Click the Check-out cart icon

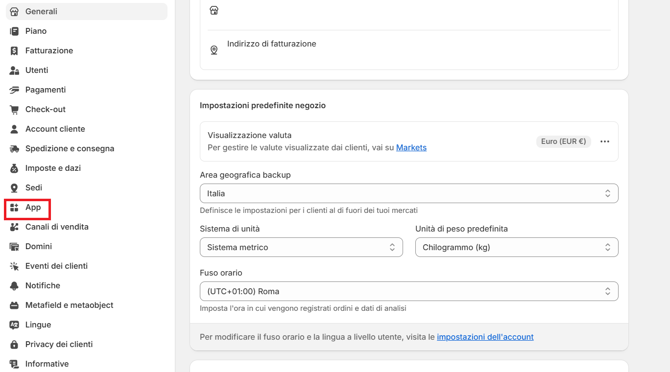[x=14, y=109]
